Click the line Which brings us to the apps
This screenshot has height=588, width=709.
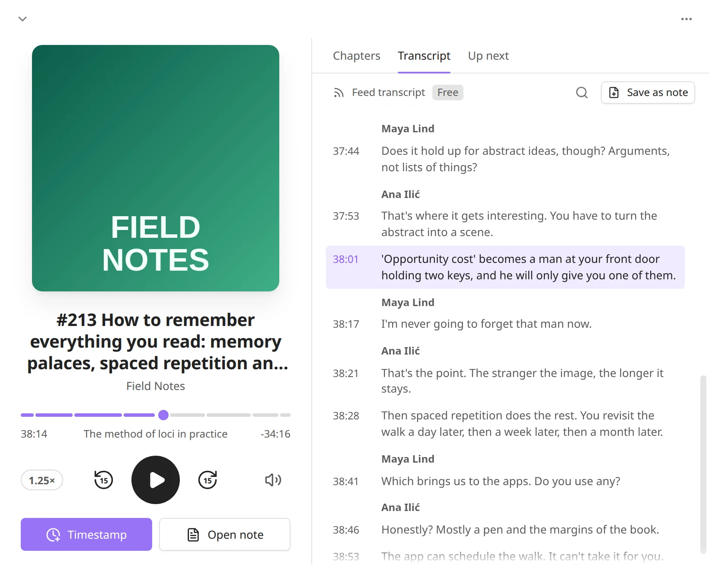pyautogui.click(x=501, y=482)
